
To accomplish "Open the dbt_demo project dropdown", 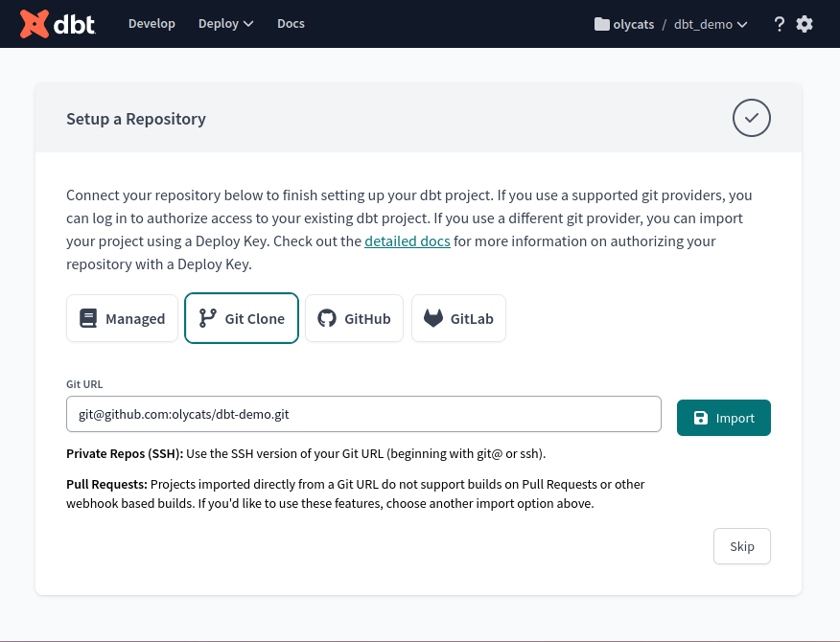I will pos(711,24).
